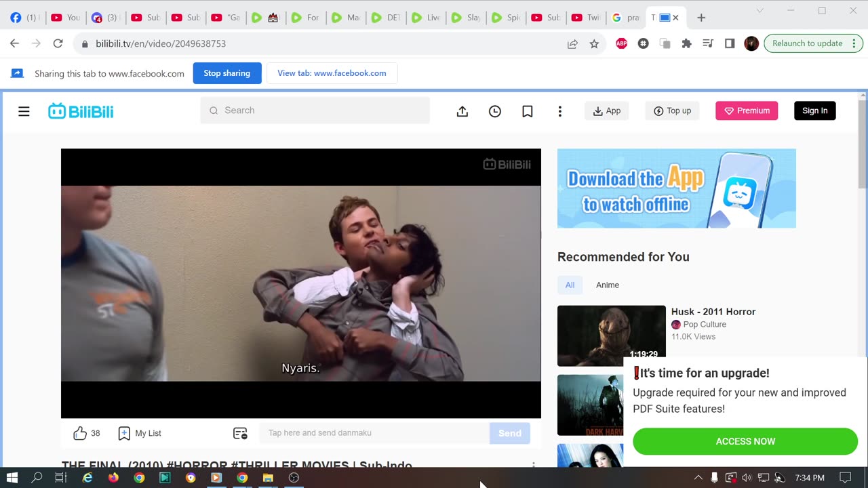The width and height of the screenshot is (868, 488).
Task: Open the Pop Culture channel link
Action: (x=705, y=325)
